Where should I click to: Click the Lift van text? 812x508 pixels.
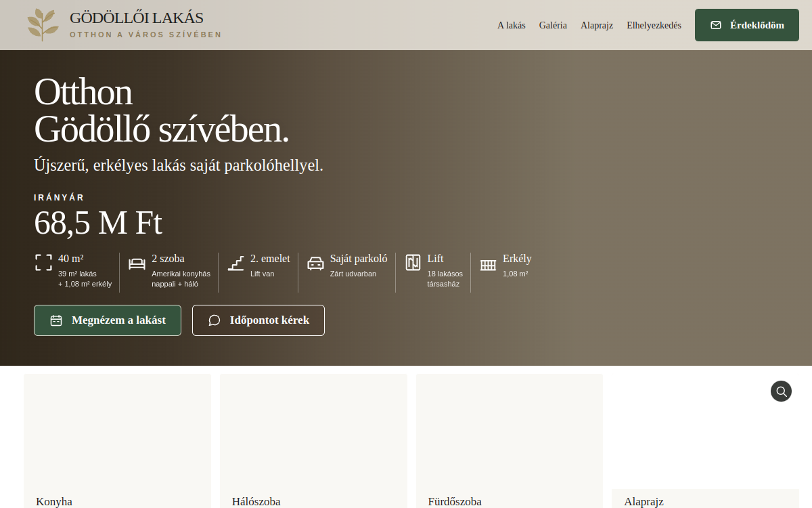262,274
